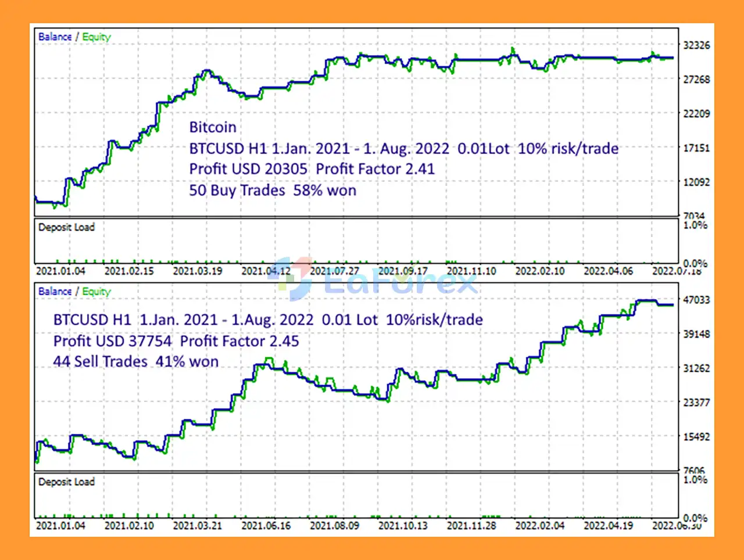744x560 pixels.
Task: Click the Profit USD 37754 text
Action: coord(112,341)
